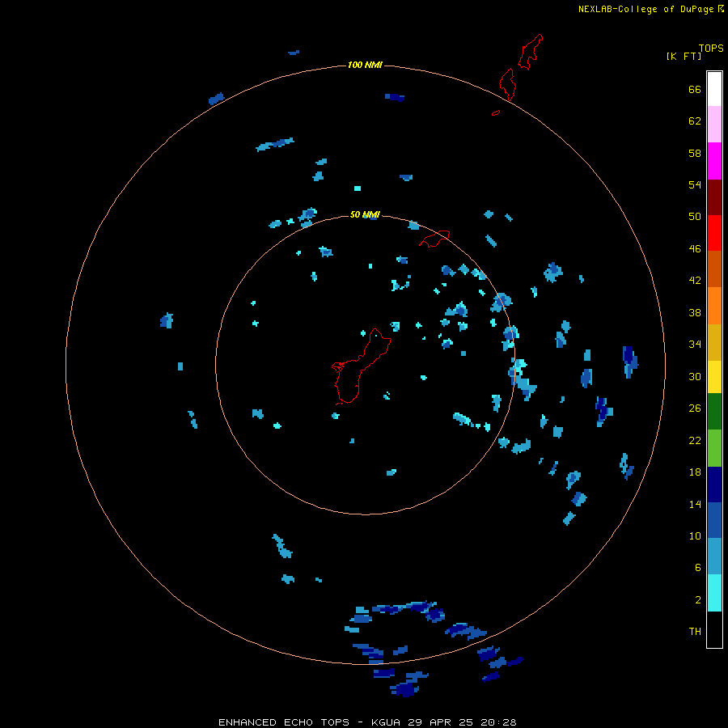Click the legend value 10
This screenshot has height=728, width=728.
pyautogui.click(x=695, y=535)
